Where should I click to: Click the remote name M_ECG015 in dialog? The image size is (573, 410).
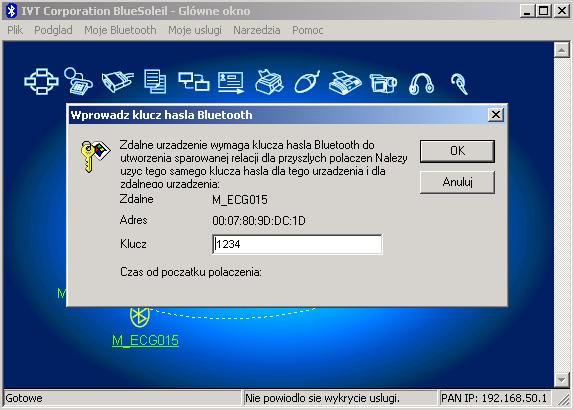tap(240, 200)
